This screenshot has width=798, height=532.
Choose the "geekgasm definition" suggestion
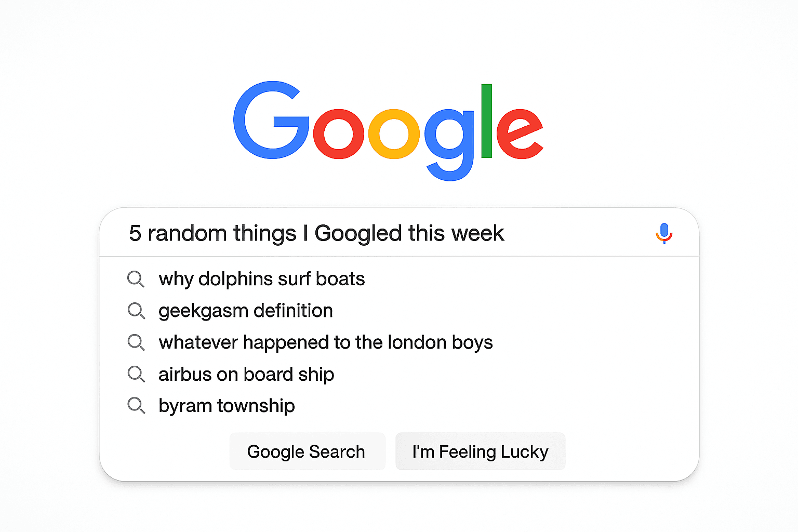click(x=245, y=311)
